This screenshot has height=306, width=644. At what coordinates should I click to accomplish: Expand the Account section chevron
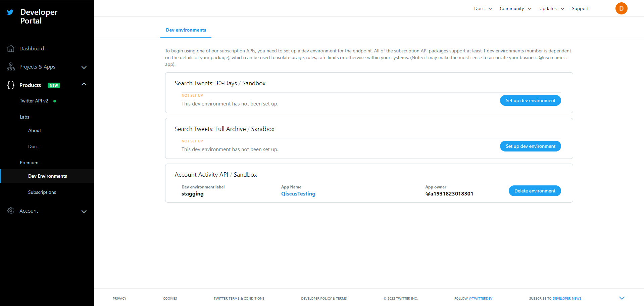point(84,211)
